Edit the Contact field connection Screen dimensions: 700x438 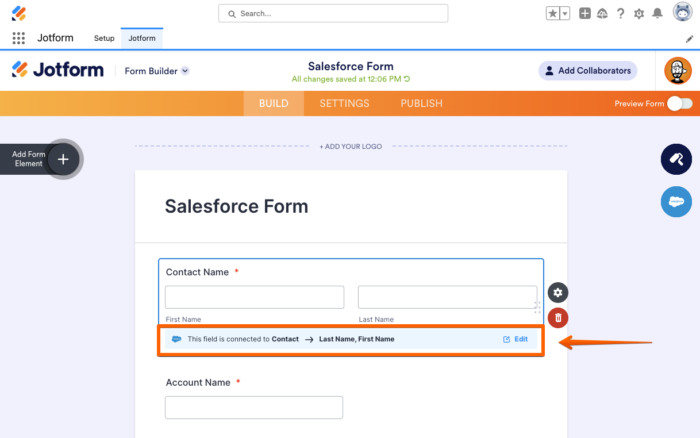click(515, 339)
